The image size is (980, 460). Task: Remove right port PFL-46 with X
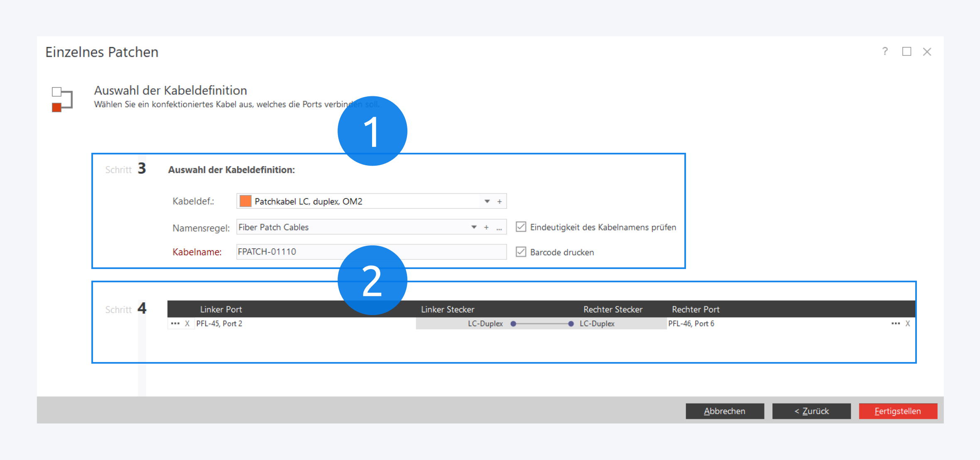point(908,323)
